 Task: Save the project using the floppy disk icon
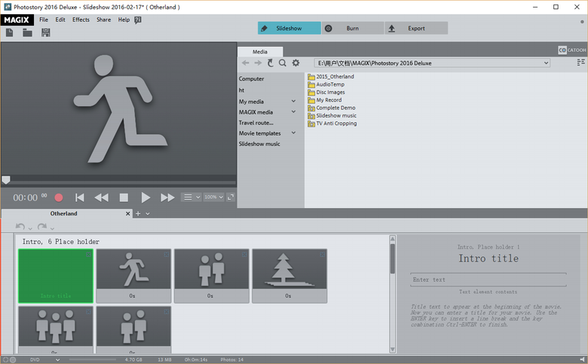pos(46,32)
